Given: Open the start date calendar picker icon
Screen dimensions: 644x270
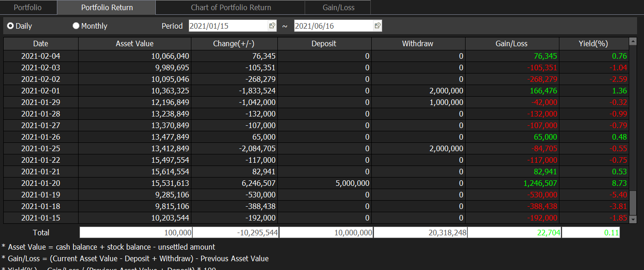Looking at the screenshot, I should 272,26.
